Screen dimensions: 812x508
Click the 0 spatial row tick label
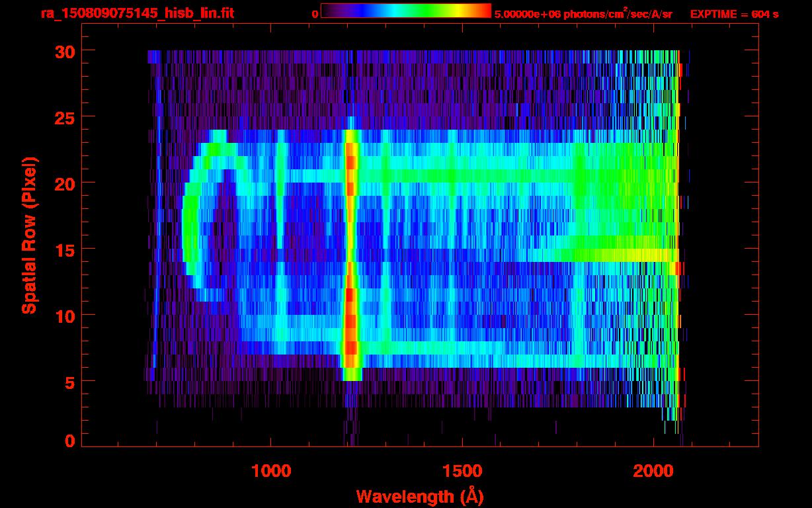(68, 441)
